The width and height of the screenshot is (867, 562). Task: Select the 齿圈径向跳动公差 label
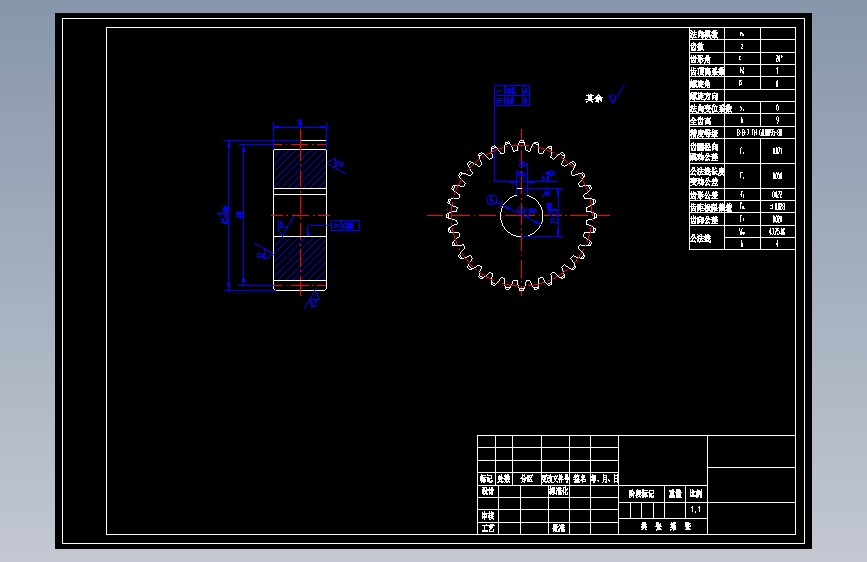coord(704,152)
